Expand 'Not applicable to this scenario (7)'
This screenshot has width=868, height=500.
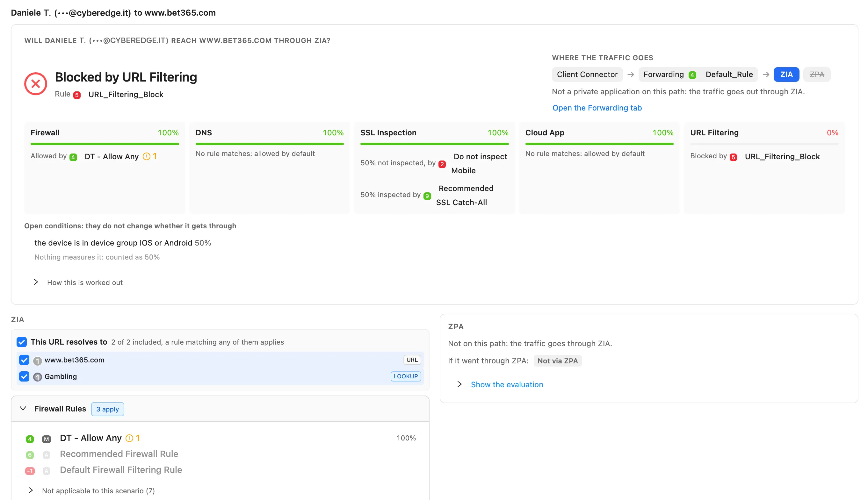(x=31, y=490)
